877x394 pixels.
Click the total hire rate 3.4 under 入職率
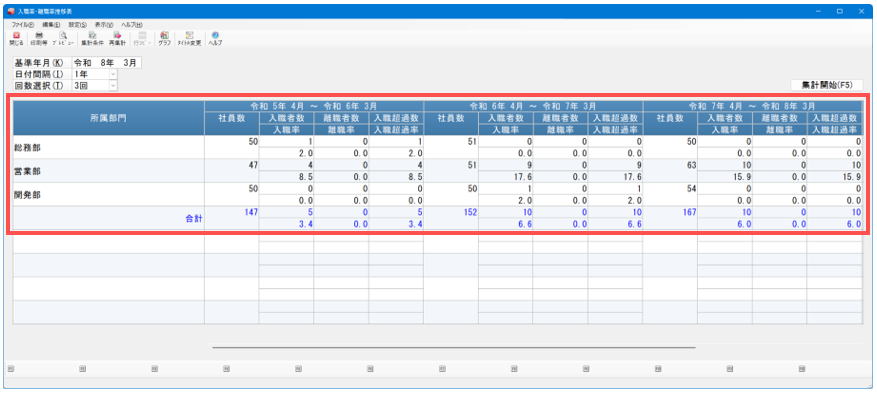286,224
